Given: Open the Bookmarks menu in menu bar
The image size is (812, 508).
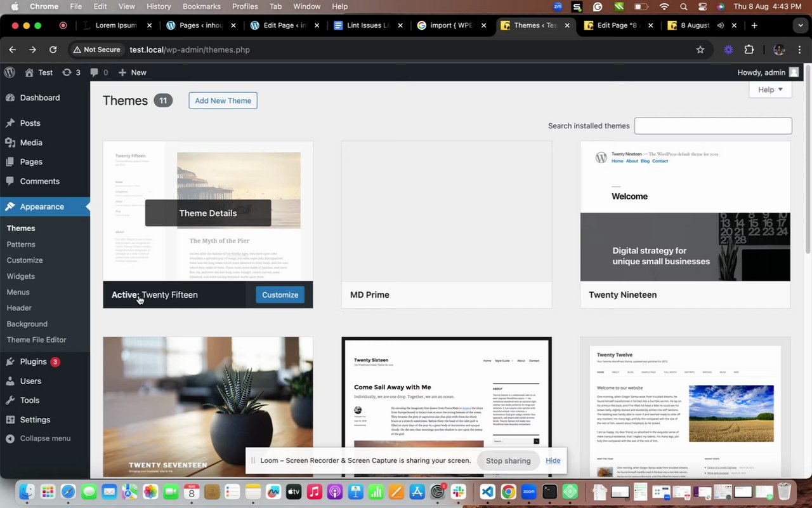Looking at the screenshot, I should tap(202, 6).
